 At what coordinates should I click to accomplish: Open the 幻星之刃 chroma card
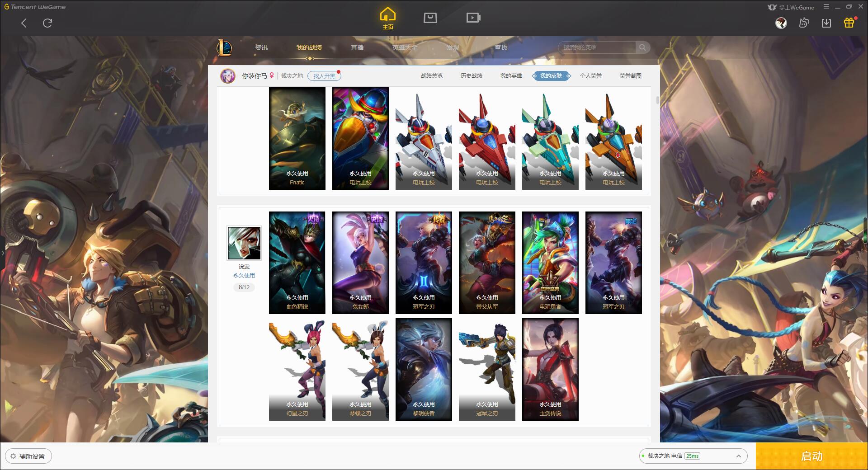[x=297, y=369]
